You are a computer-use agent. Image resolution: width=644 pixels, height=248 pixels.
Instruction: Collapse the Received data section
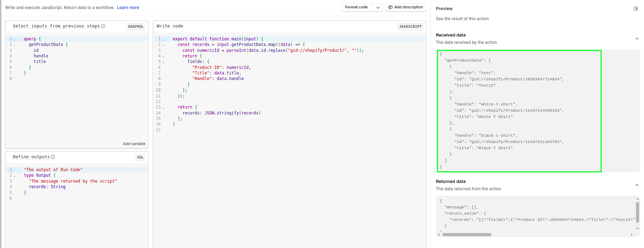(637, 39)
